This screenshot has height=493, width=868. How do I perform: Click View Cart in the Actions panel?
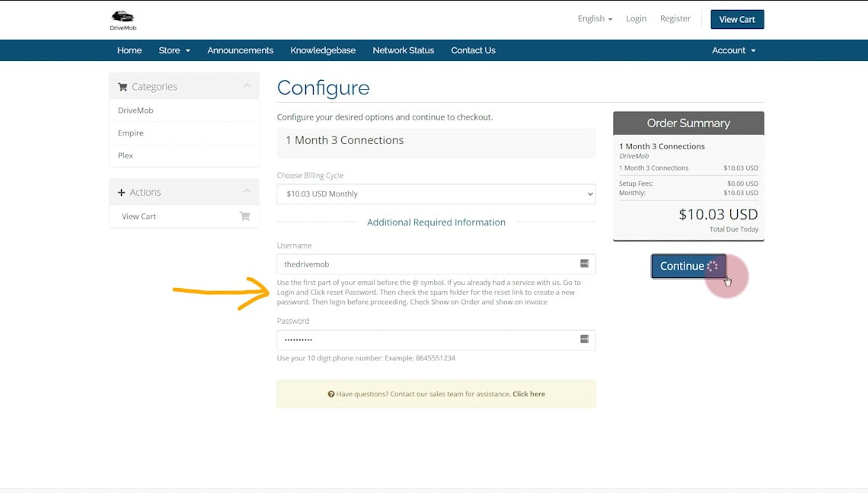click(139, 216)
